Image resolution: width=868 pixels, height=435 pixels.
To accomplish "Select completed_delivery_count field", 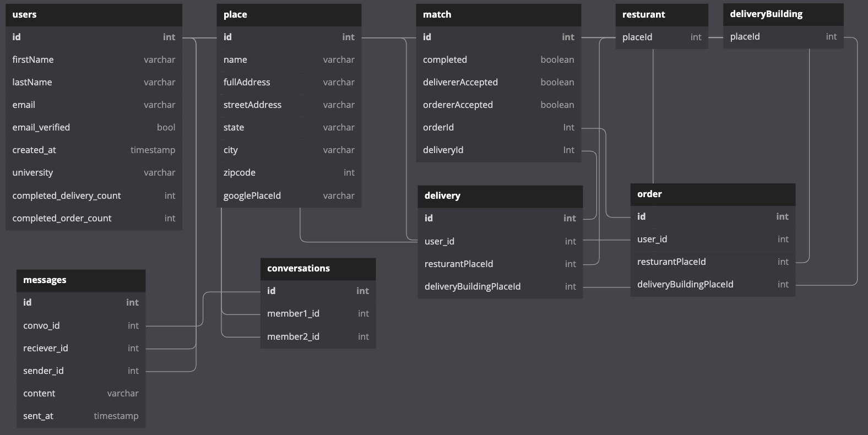I will [x=94, y=195].
